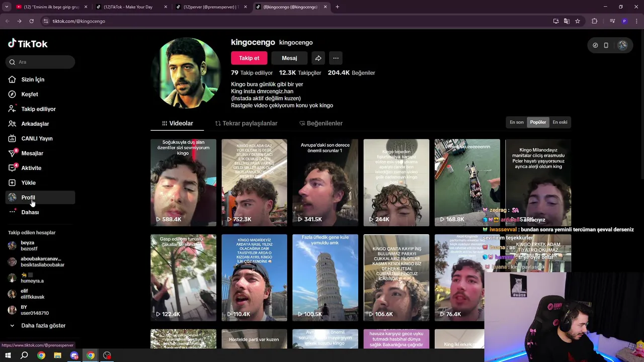Click the site info icon in the address bar

pyautogui.click(x=46, y=21)
